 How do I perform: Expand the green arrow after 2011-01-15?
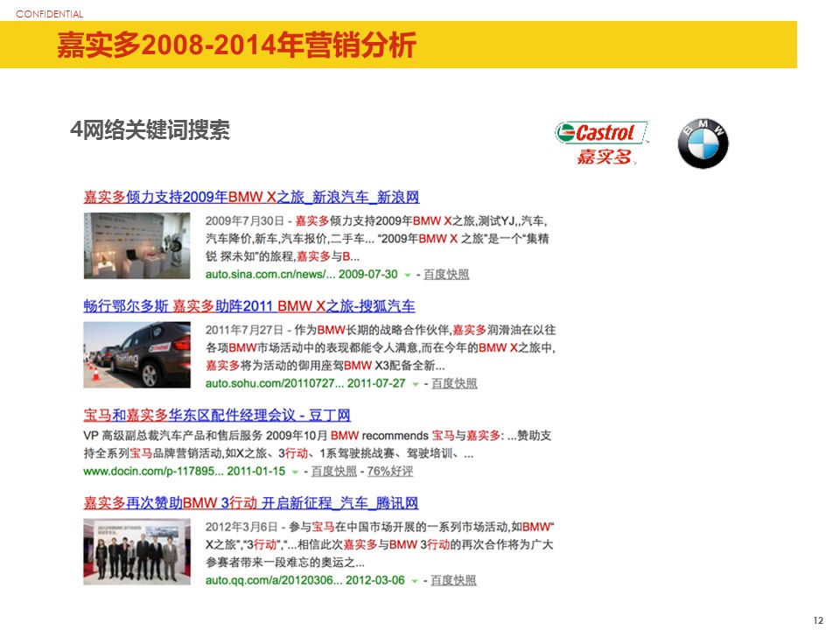[x=295, y=472]
